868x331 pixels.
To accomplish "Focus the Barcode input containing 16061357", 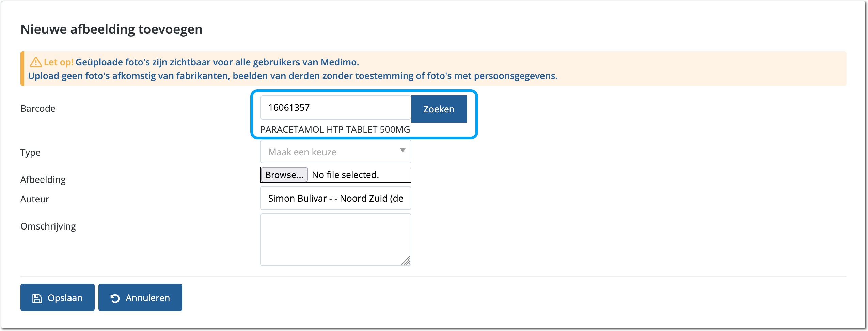I will coord(335,108).
